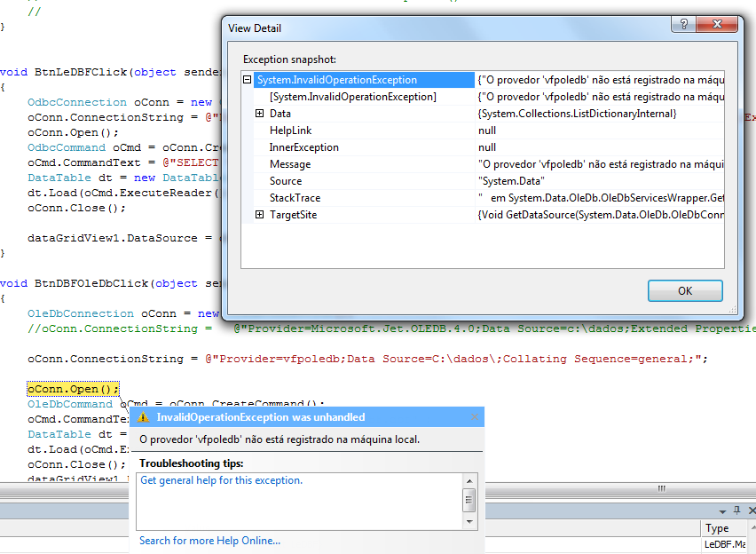Click the code editor horizontal scrollbar grip
Image resolution: width=756 pixels, height=554 pixels.
662,488
